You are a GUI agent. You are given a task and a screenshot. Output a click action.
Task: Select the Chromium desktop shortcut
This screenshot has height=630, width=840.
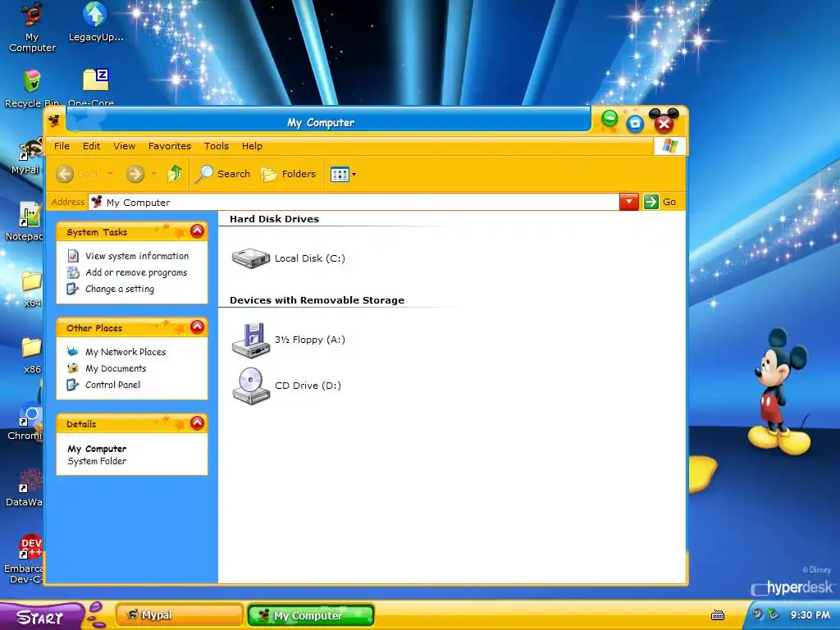(x=25, y=422)
